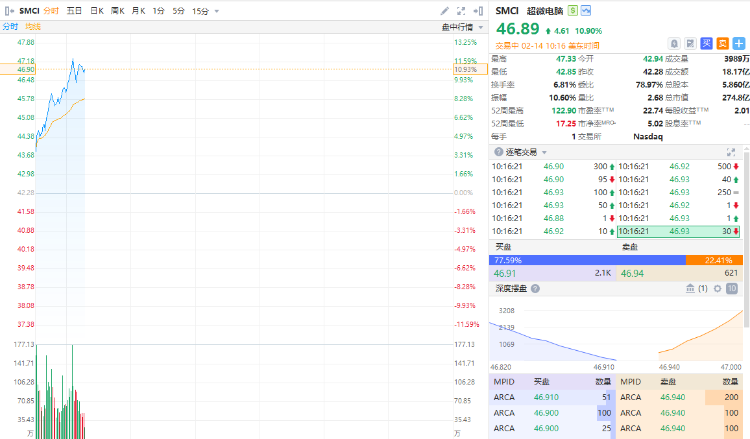This screenshot has height=439, width=750.
Task: Click the MPID header in the bid table
Action: point(504,382)
